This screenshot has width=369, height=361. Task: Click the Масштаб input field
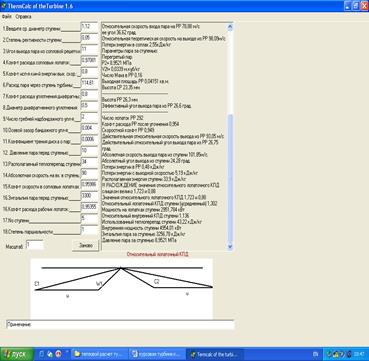click(35, 245)
